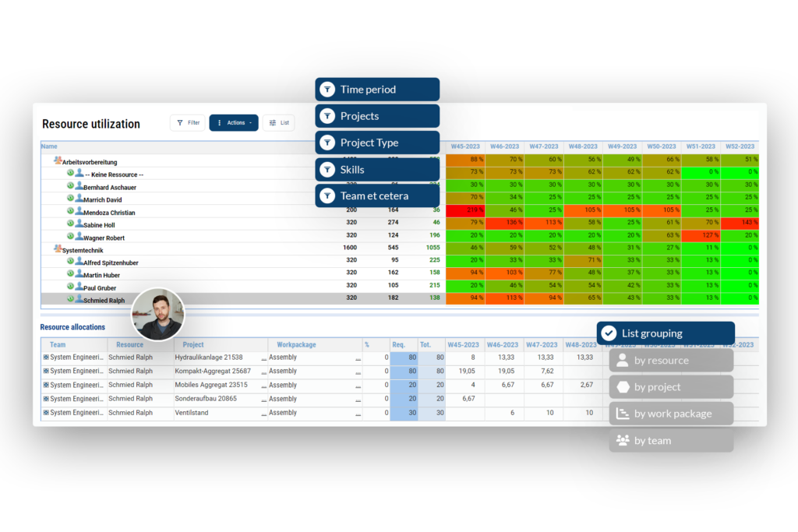The width and height of the screenshot is (798, 532).
Task: Open the Projects filter funnel icon
Action: click(x=328, y=115)
